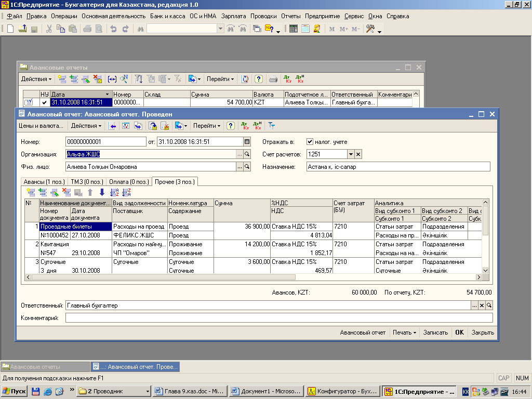532x399 pixels.
Task: Sort rows ascending in Прочее table
Action: coord(114,192)
